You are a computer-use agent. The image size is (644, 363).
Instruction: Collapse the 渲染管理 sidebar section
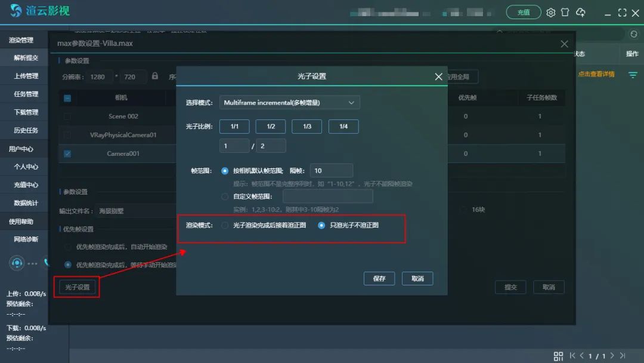coord(21,40)
